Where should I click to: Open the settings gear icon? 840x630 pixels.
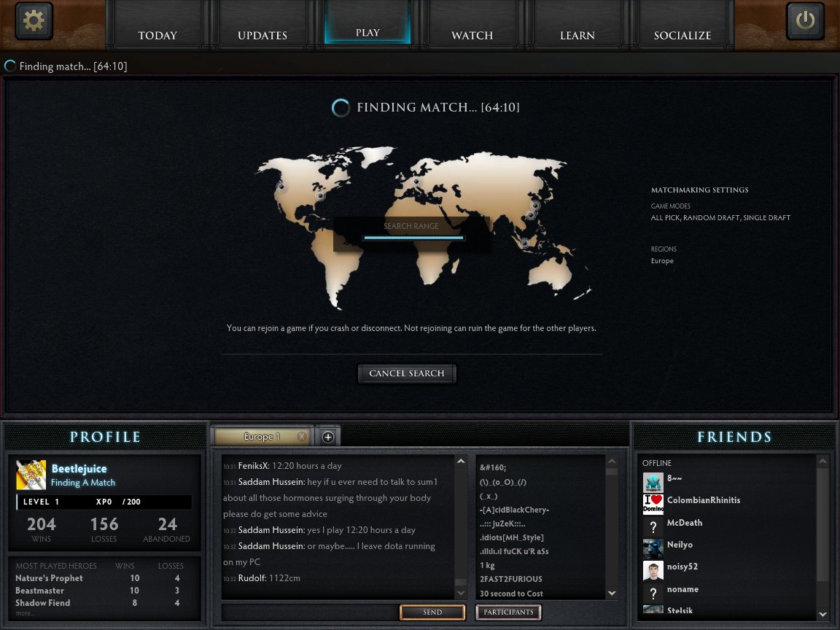(34, 21)
